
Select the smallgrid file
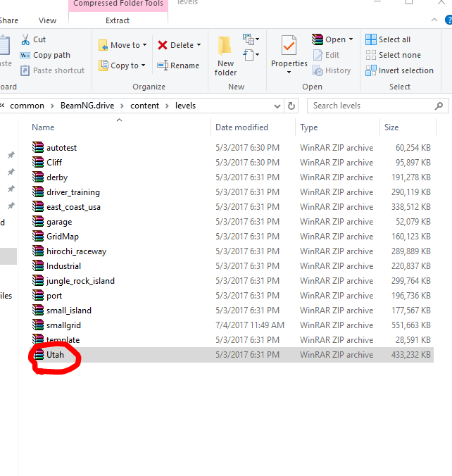(x=64, y=325)
